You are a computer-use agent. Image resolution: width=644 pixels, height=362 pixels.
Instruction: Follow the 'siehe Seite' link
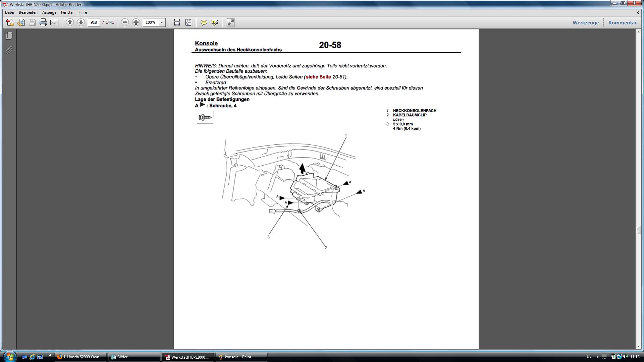click(x=318, y=77)
